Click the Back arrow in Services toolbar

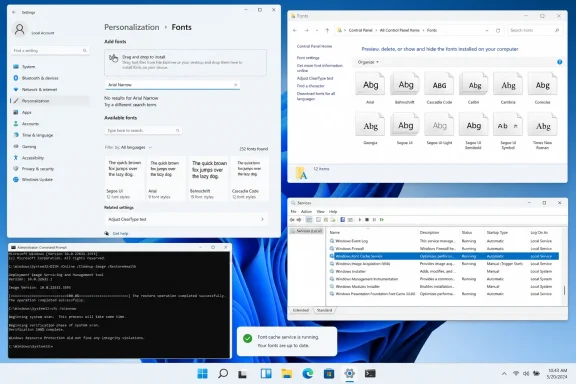(x=292, y=220)
